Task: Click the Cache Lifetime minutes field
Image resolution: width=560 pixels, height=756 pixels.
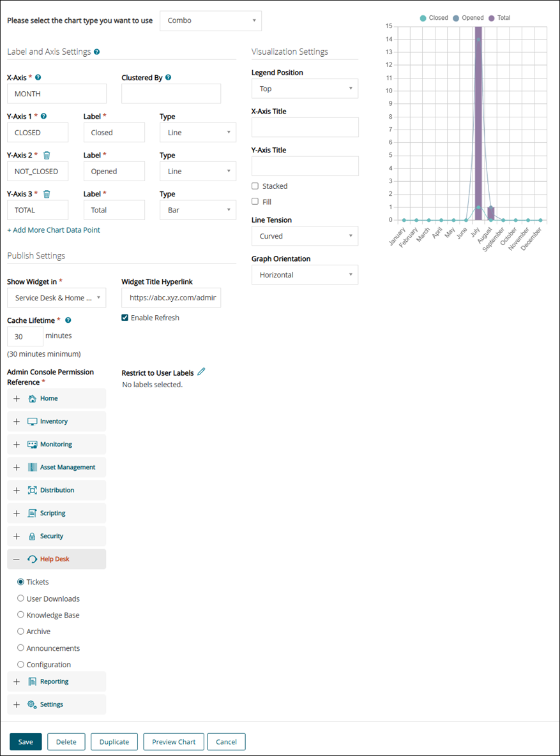Action: (x=25, y=337)
